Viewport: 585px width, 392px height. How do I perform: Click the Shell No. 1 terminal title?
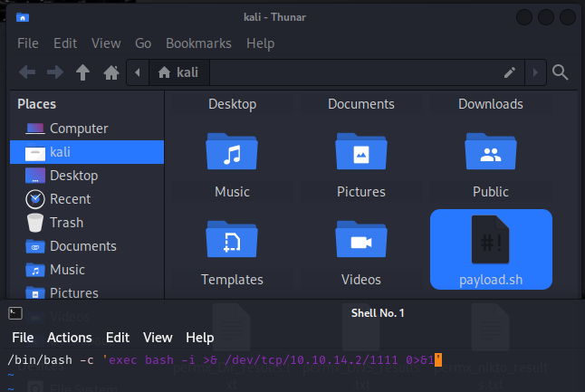tap(378, 313)
